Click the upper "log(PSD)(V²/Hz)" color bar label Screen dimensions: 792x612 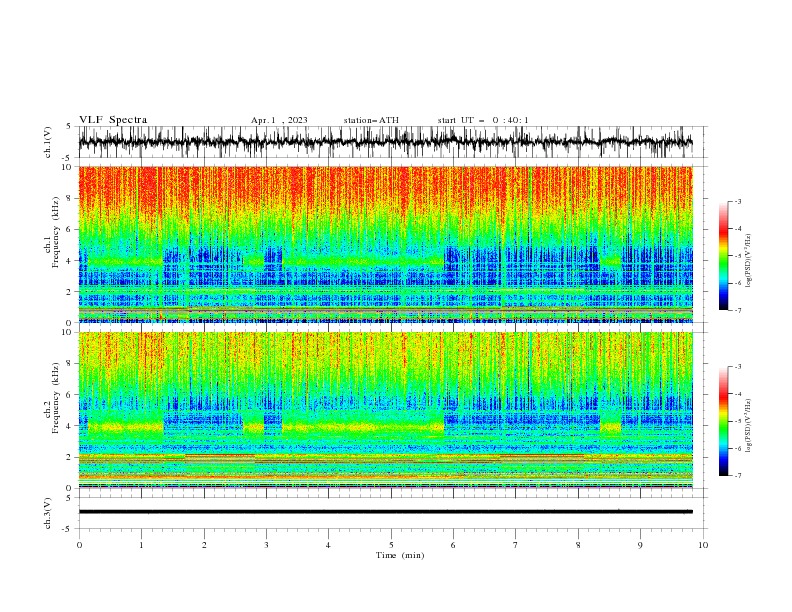749,261
